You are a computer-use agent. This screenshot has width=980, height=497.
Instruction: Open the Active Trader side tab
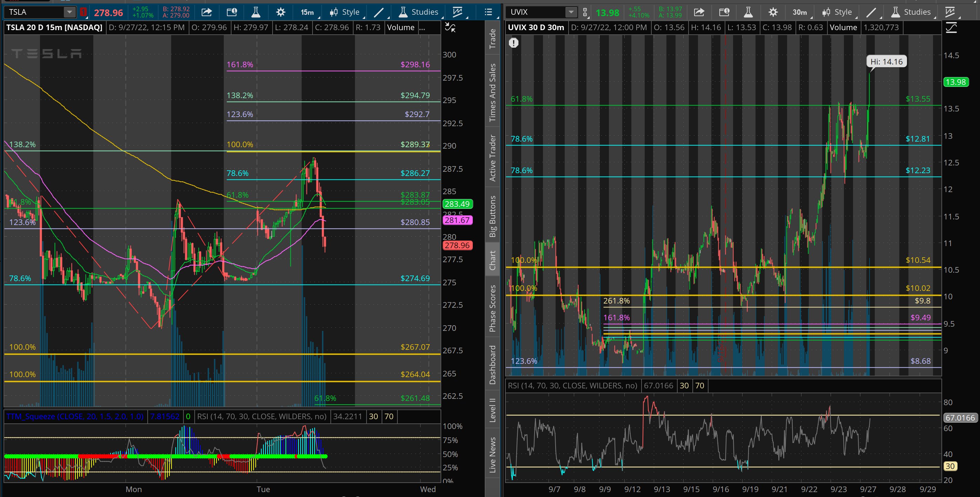coord(492,158)
